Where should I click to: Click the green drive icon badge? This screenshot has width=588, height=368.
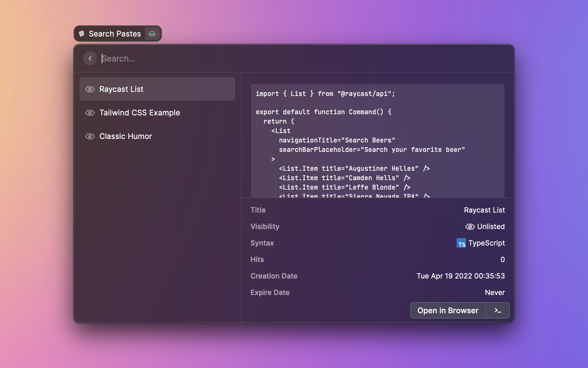coord(152,34)
